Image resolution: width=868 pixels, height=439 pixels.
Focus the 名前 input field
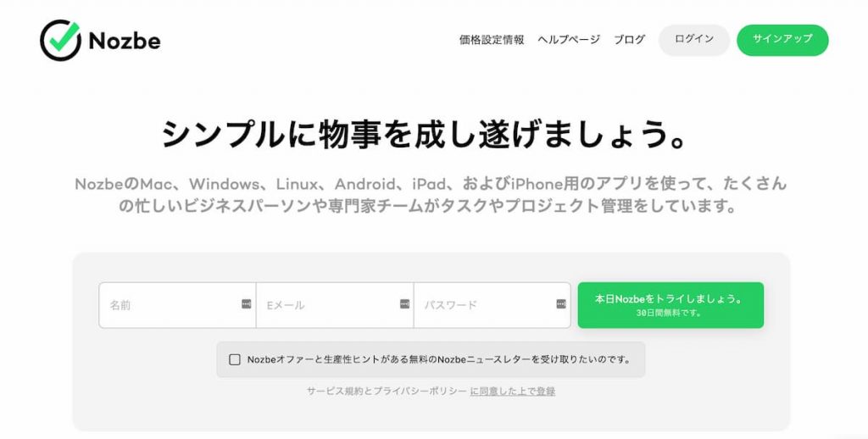[177, 305]
